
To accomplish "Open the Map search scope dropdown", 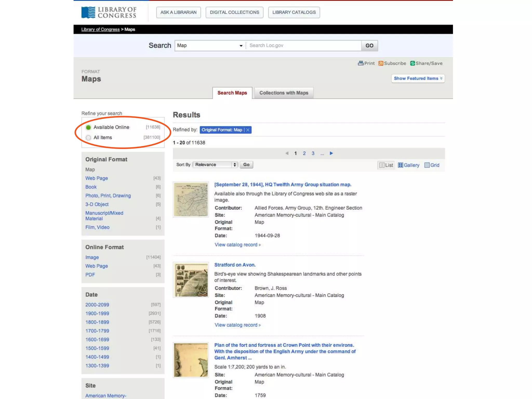I will (210, 46).
